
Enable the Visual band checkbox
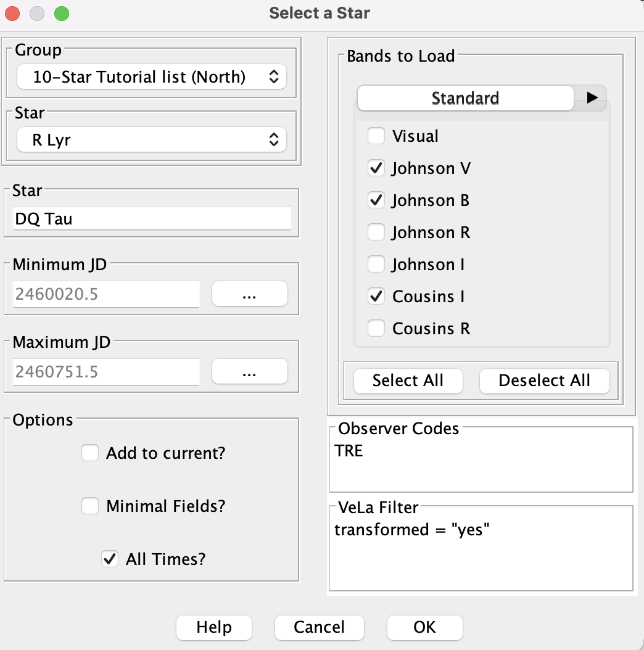point(376,136)
